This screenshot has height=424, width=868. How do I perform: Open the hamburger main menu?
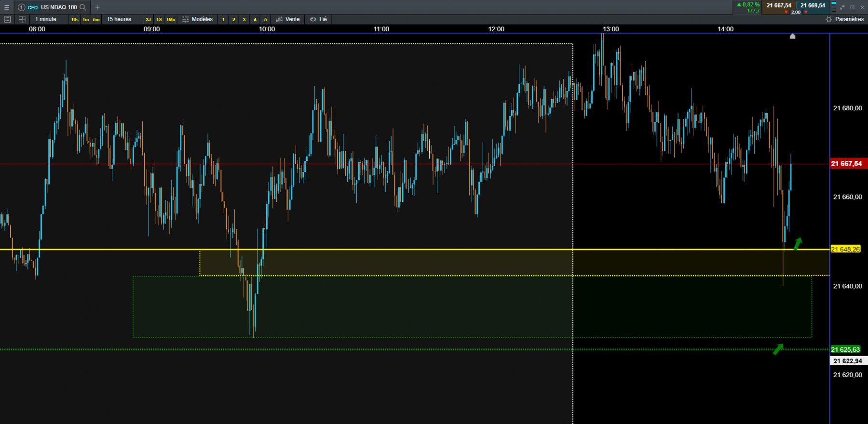pos(7,7)
